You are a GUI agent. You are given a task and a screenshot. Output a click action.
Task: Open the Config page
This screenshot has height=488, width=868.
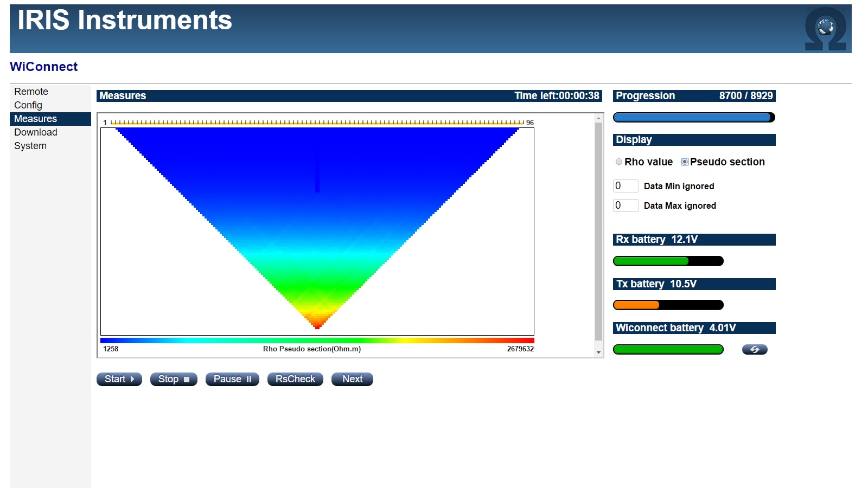28,105
